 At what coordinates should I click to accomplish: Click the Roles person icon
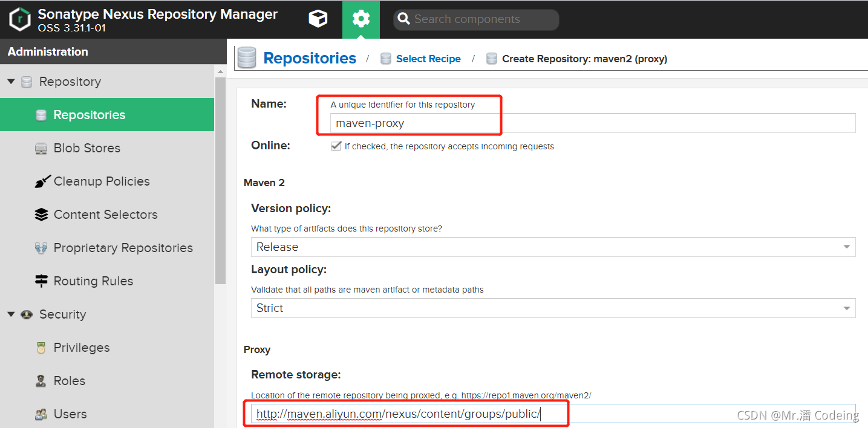click(x=41, y=381)
